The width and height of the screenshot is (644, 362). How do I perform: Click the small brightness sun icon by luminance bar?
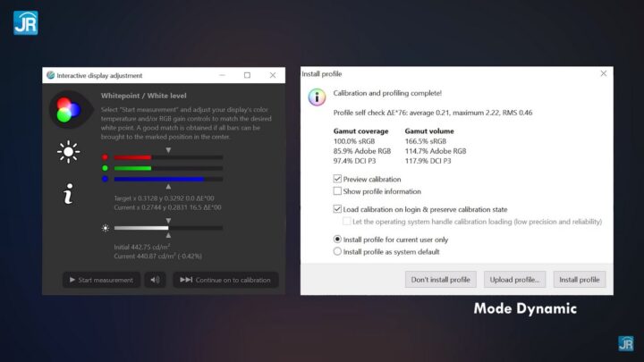click(x=106, y=228)
